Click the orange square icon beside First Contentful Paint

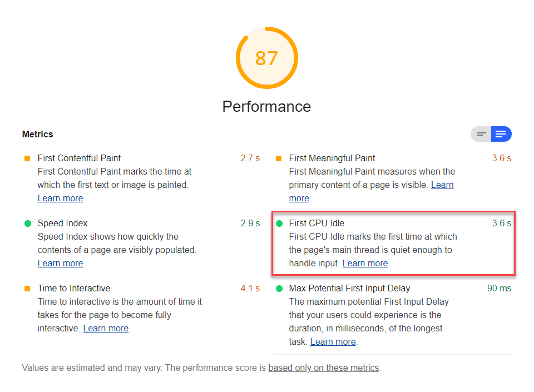click(x=27, y=158)
